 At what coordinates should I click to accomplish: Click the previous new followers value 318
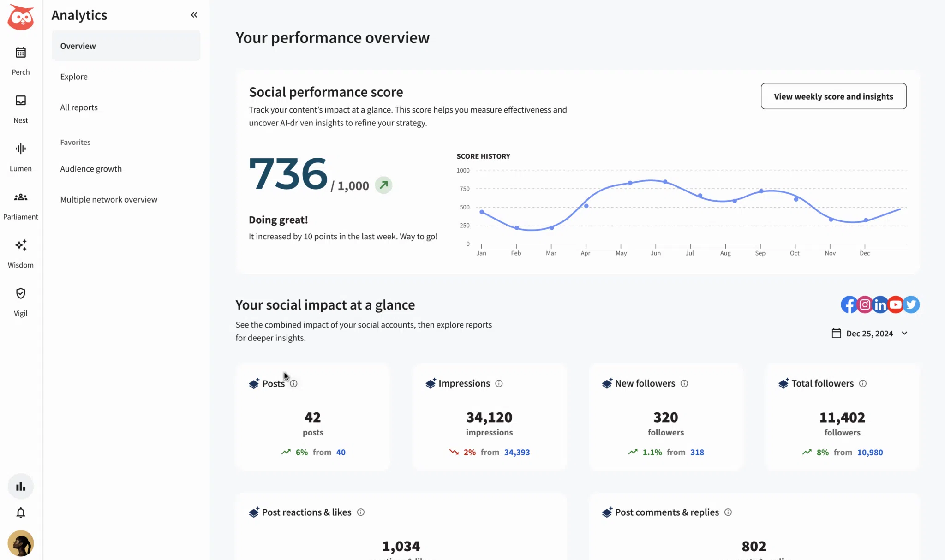point(697,452)
